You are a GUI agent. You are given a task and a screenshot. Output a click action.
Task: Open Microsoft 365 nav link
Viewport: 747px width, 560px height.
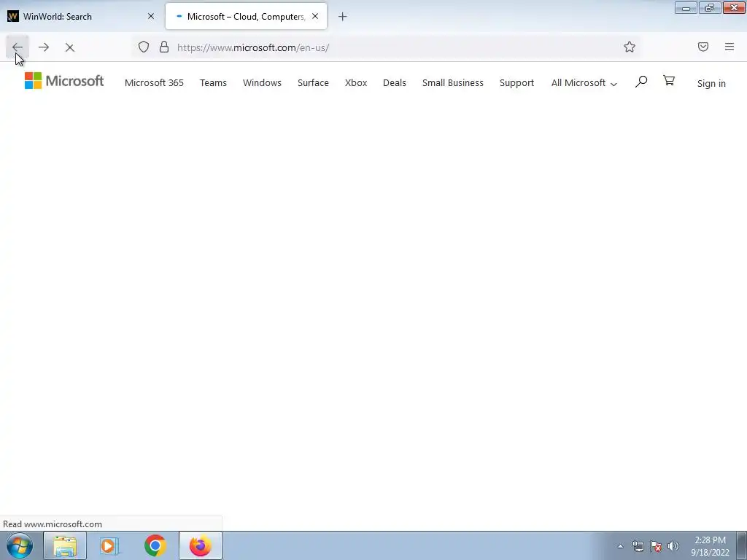coord(154,83)
